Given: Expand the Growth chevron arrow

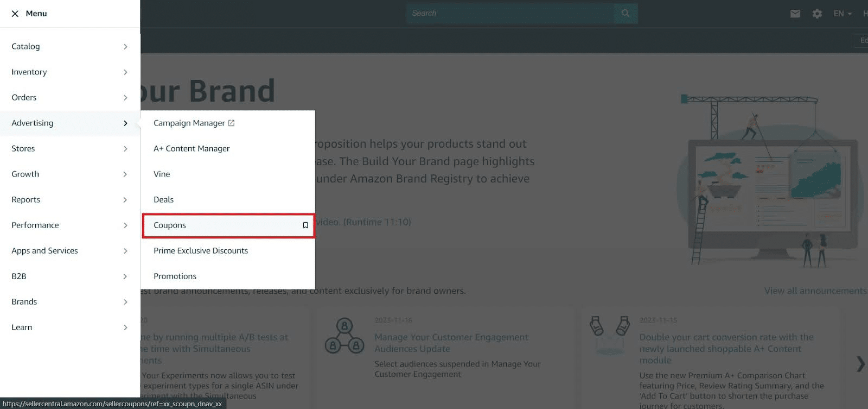Looking at the screenshot, I should [x=125, y=174].
